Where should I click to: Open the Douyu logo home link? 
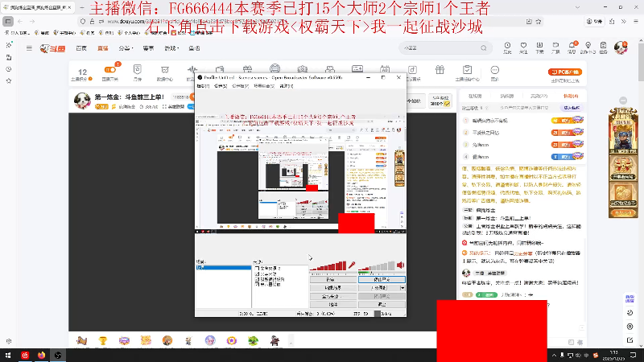click(x=52, y=48)
